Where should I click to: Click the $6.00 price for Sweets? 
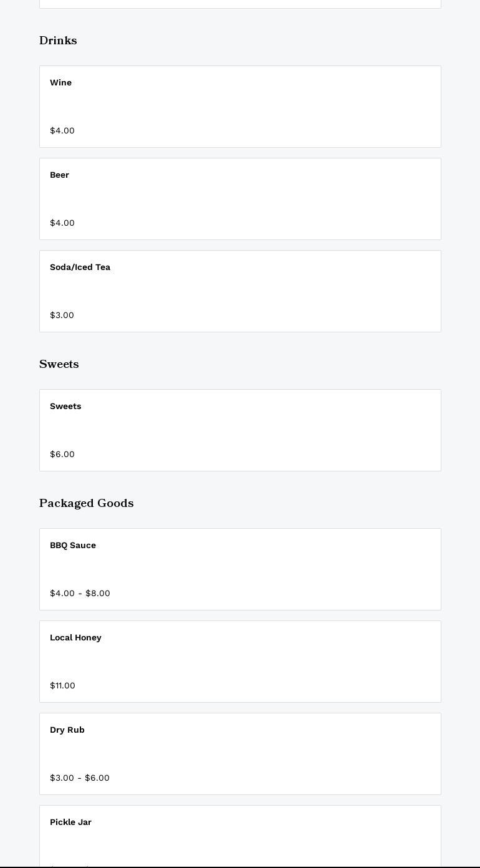pos(62,454)
